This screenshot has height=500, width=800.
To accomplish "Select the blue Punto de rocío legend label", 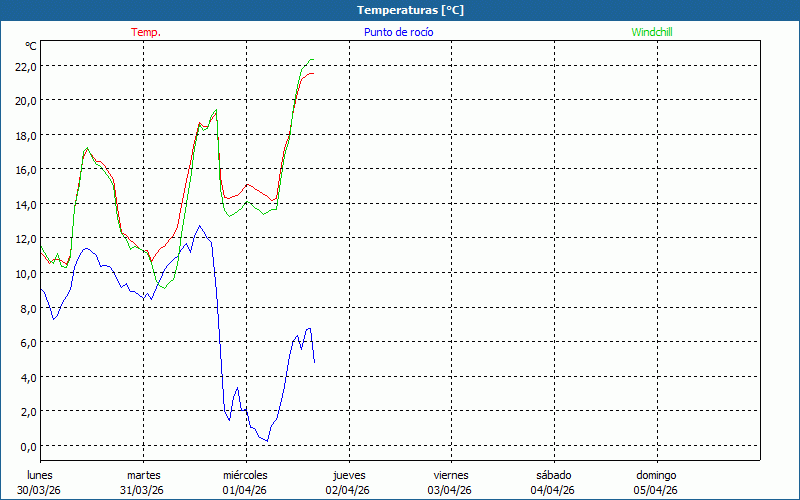I will 399,32.
